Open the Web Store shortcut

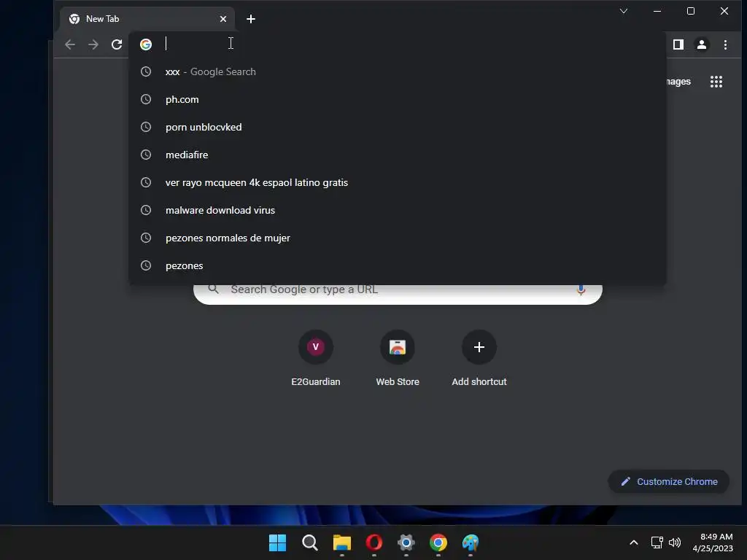(398, 358)
